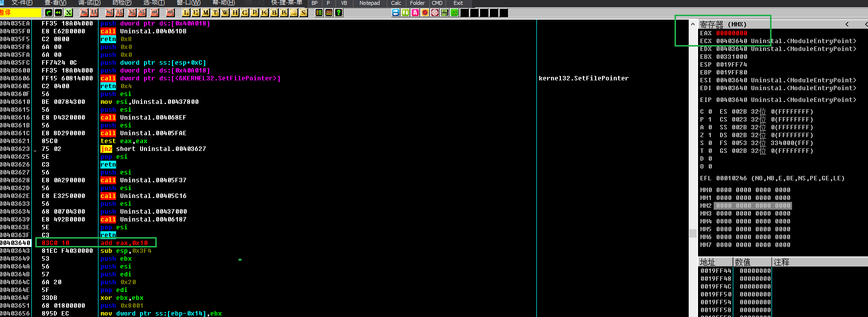
Task: Click the Execute till return icon
Action: click(x=155, y=13)
